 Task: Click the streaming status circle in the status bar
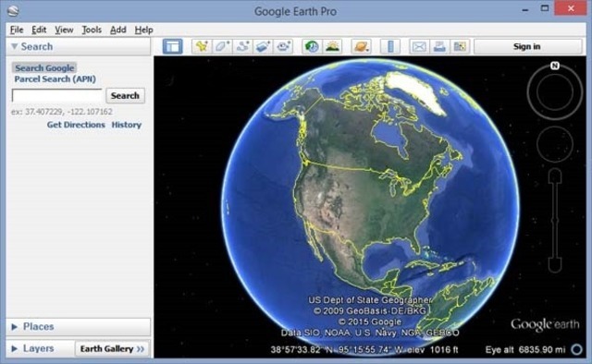(x=576, y=349)
